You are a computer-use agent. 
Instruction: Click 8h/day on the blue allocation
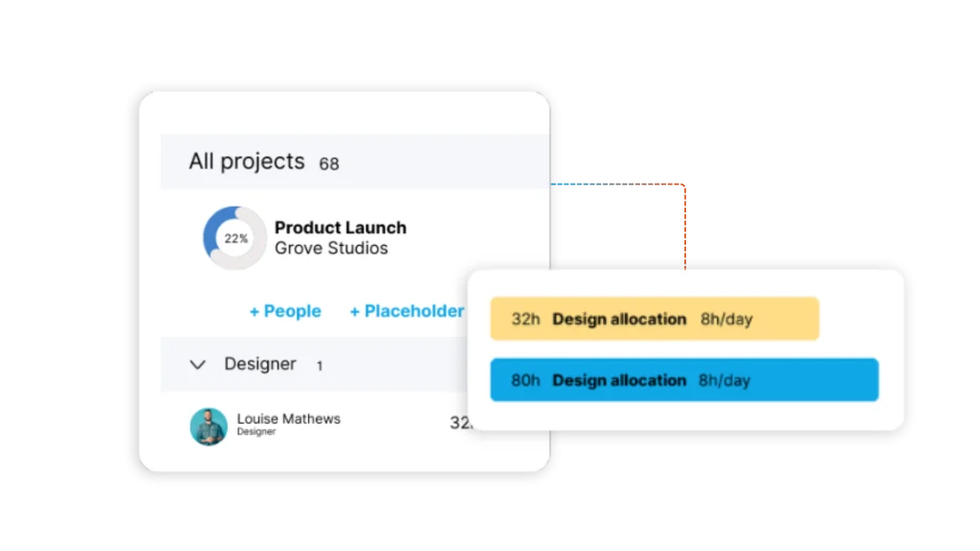[x=724, y=380]
